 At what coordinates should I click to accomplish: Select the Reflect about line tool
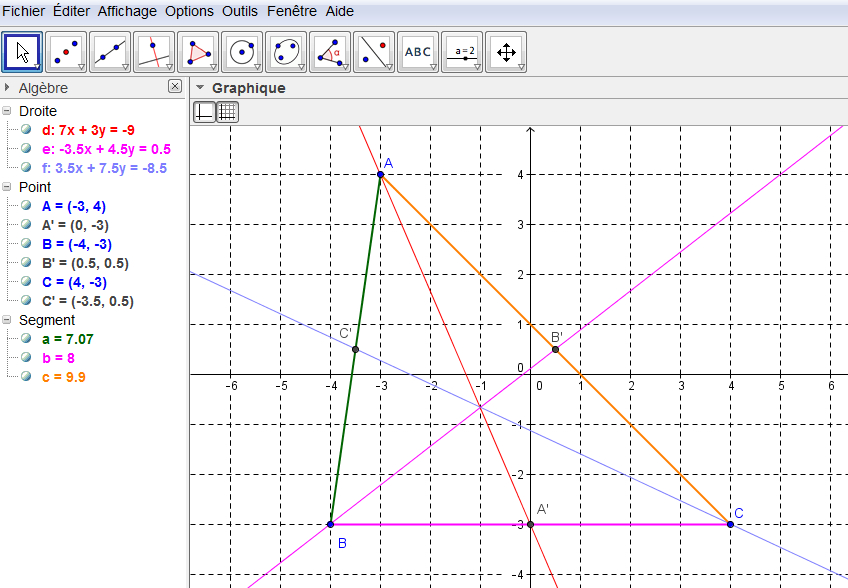tap(374, 52)
